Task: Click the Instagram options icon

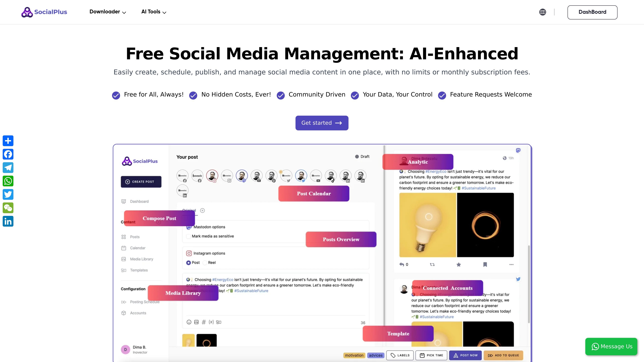Action: point(189,253)
